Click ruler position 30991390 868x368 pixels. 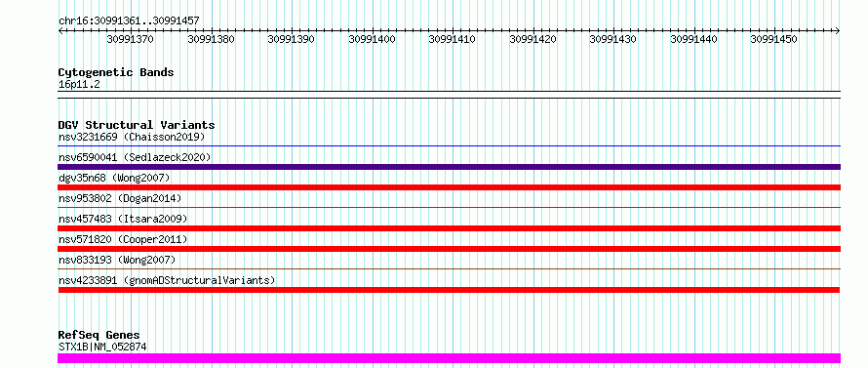[292, 39]
